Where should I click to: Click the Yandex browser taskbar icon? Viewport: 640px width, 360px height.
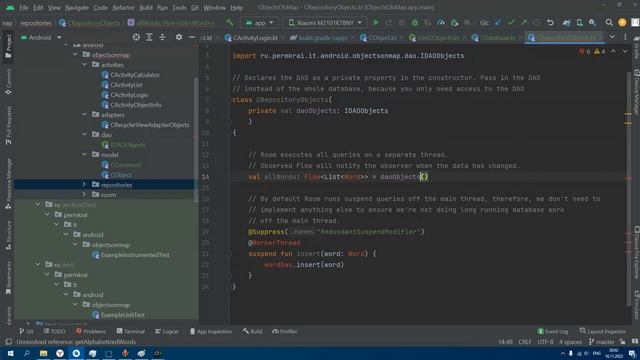coord(60,353)
